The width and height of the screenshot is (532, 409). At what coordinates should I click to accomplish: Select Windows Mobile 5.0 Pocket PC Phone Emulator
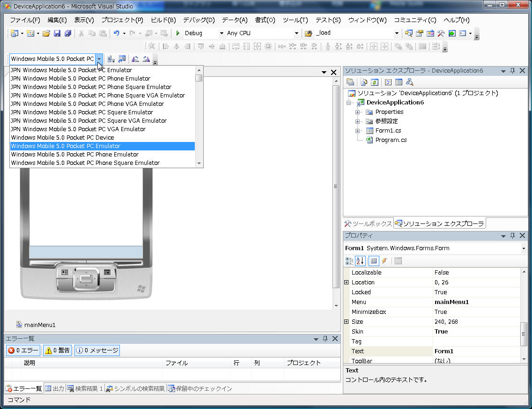[x=102, y=155]
